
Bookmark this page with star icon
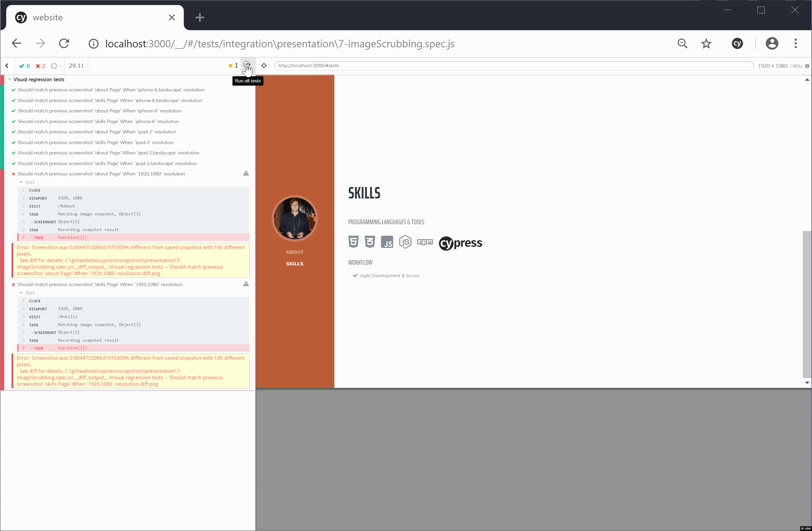click(x=706, y=43)
